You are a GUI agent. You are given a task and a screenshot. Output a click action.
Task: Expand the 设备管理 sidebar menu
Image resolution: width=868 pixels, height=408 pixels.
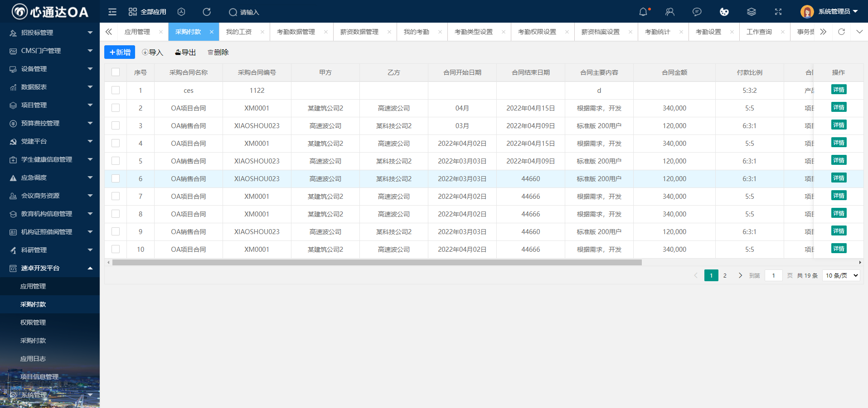(50, 69)
